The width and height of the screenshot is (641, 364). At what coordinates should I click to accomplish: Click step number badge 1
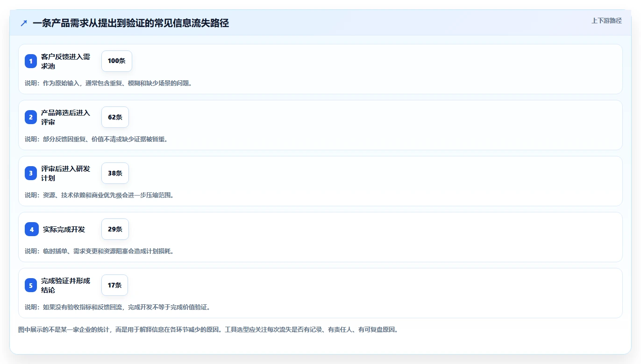click(x=31, y=61)
